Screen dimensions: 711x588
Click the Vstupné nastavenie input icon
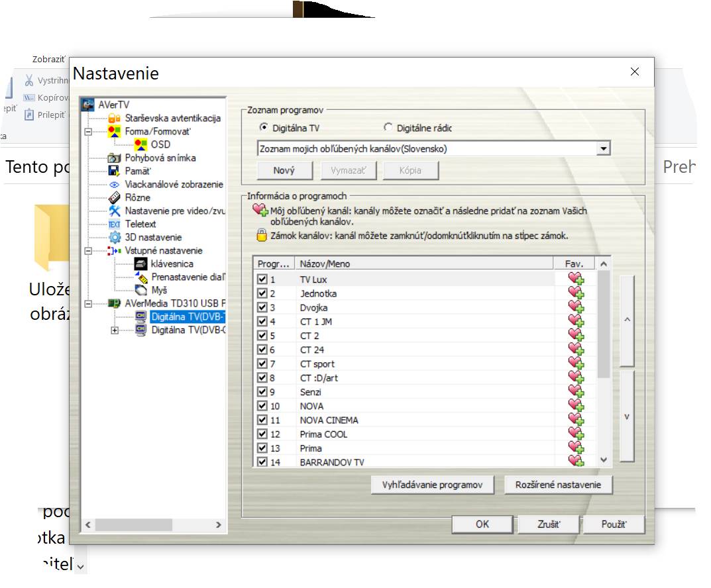pyautogui.click(x=114, y=250)
